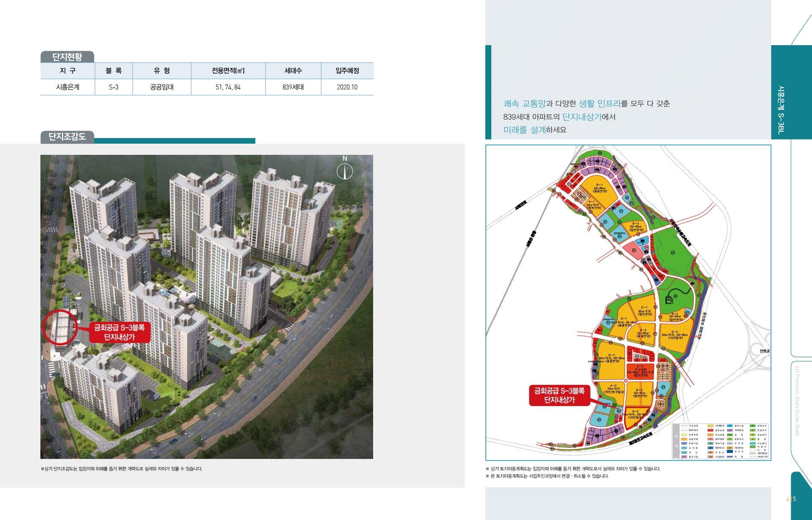812x520 pixels.
Task: Click the red 금회공급 S-3블록 callout on the land-use map
Action: (559, 395)
